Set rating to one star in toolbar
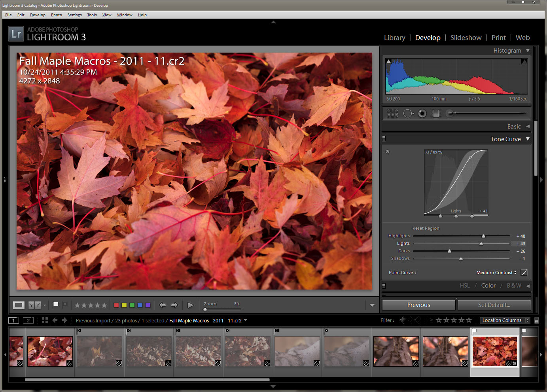This screenshot has height=392, width=547. click(78, 305)
